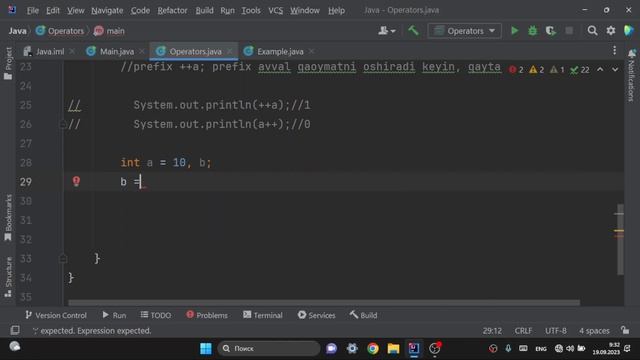The width and height of the screenshot is (640, 360).
Task: Collapse code fold marker at line 26
Action: click(63, 124)
